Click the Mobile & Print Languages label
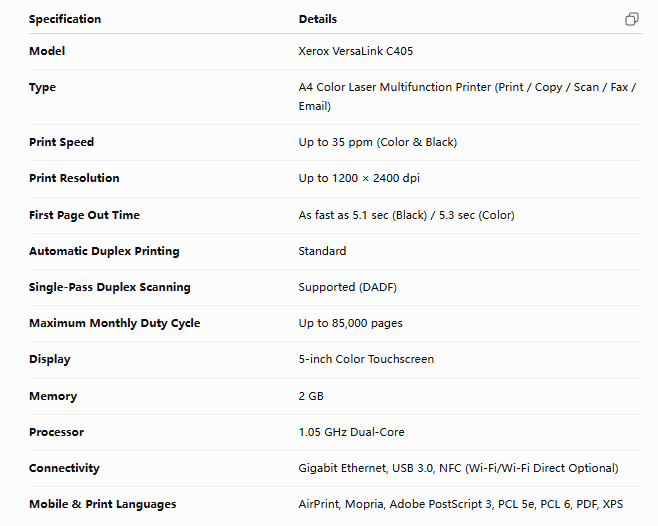The image size is (658, 526). tap(103, 504)
